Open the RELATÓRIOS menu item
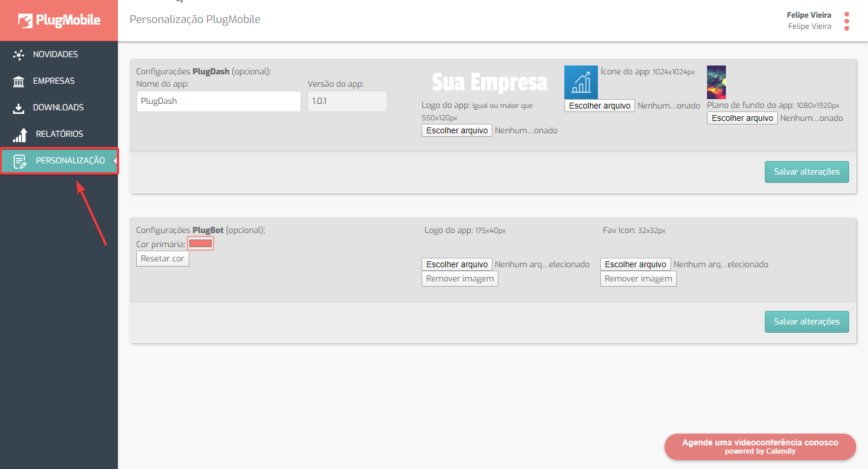 (59, 134)
